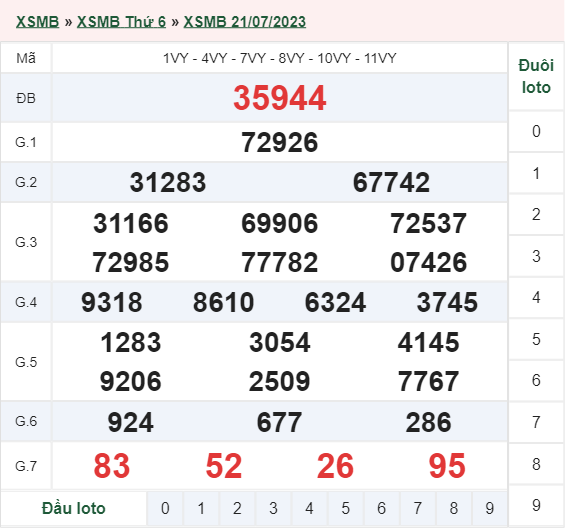
Task: Select digit 1 in Đầu loto row
Action: click(201, 508)
